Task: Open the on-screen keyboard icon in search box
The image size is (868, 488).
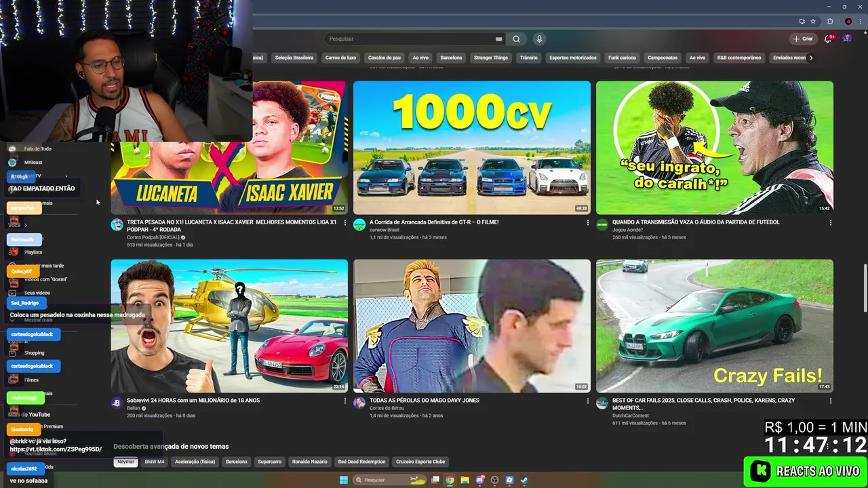Action: [499, 39]
